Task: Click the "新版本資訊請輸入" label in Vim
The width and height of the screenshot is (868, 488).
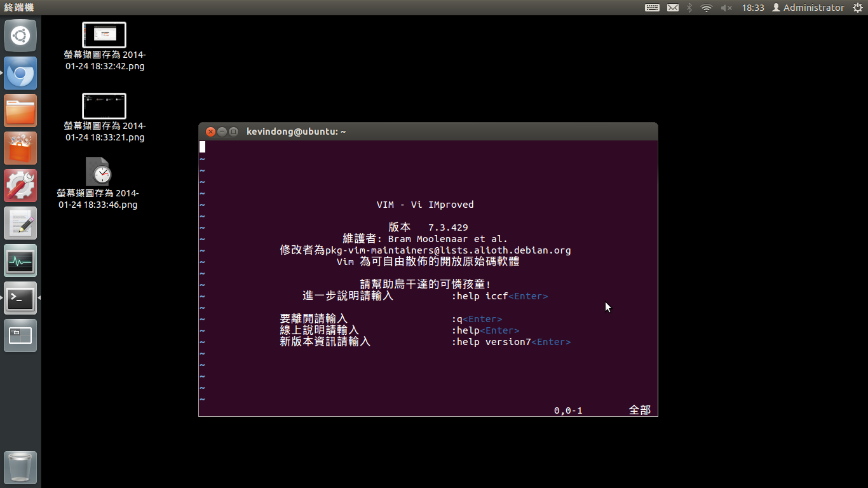Action: (325, 342)
